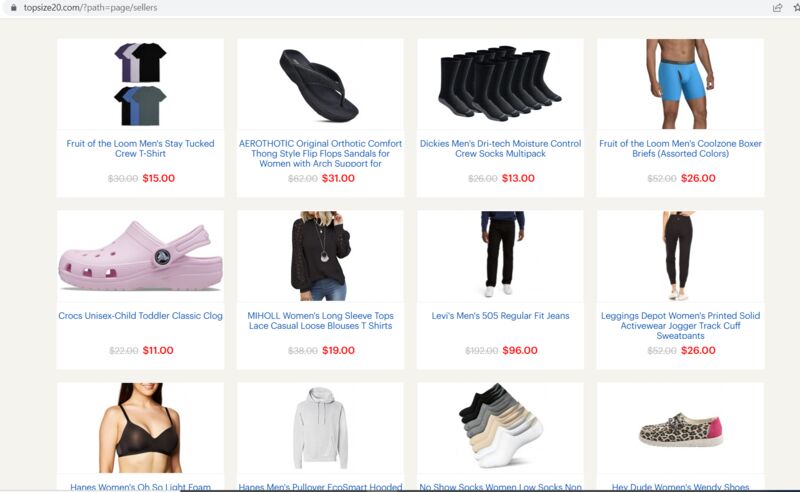Image resolution: width=800 pixels, height=492 pixels.
Task: Click the bookmark star icon
Action: [x=796, y=8]
